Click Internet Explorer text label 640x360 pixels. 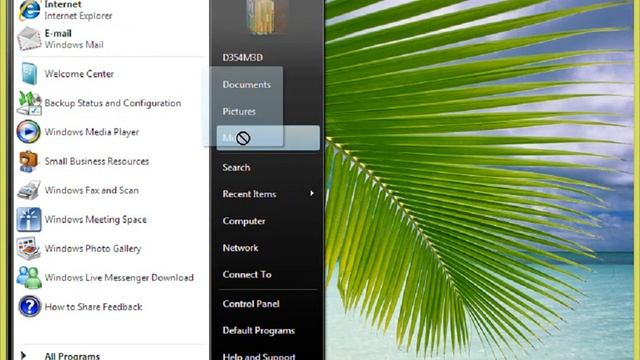pyautogui.click(x=78, y=16)
